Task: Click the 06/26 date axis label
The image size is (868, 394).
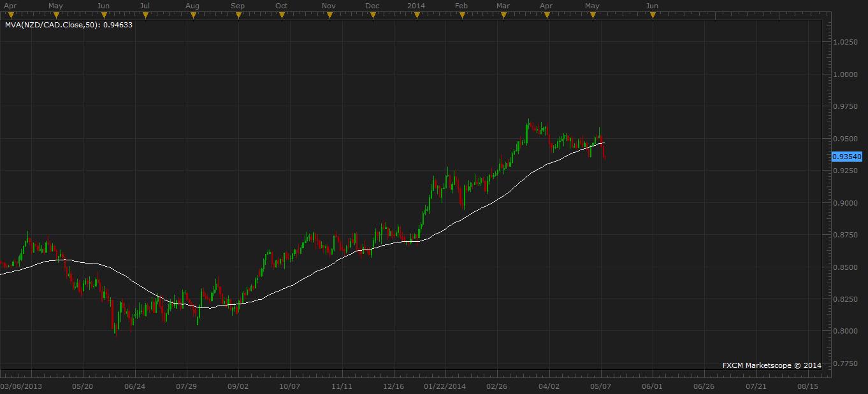Action: click(704, 386)
